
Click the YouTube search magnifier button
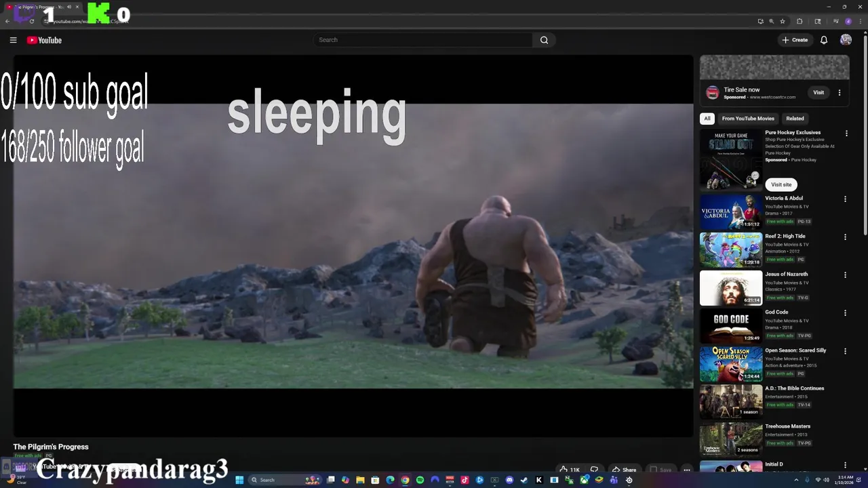[544, 40]
